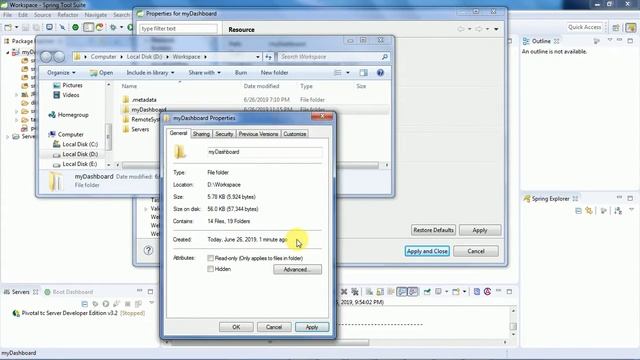Click the New wizard toolbar icon
This screenshot has height=360, width=640.
click(8, 27)
